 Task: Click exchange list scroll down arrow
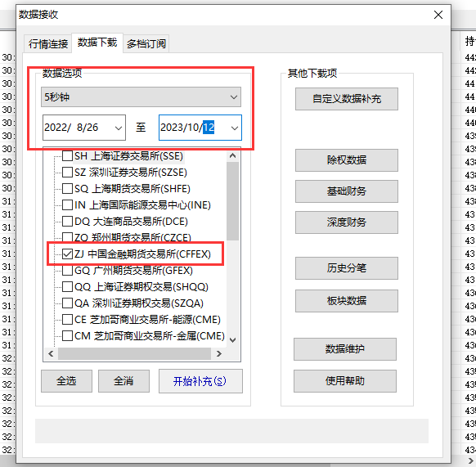(233, 339)
